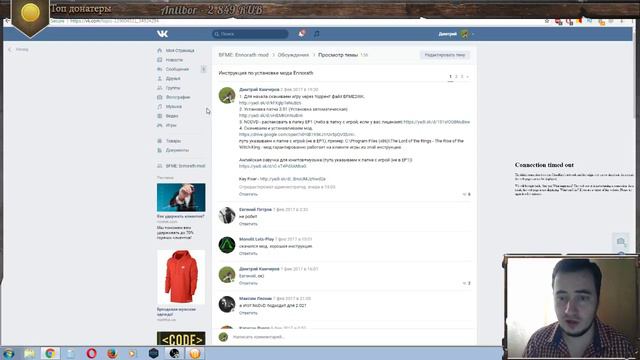Open the Дмитрий profile dropdown in header
Screen dimensions: 640x360
[x=456, y=34]
